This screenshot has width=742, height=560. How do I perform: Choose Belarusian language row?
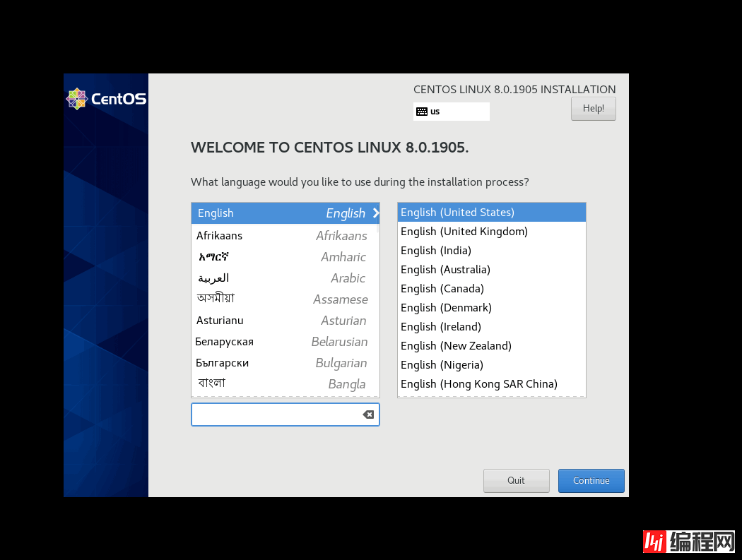283,342
